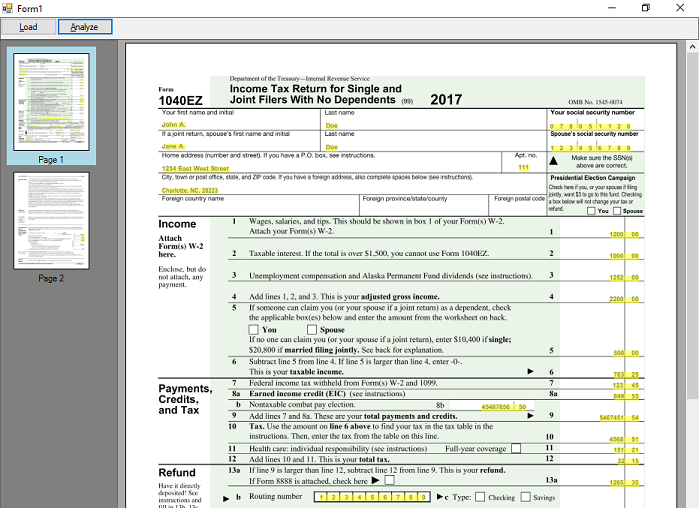
Task: Click the 'OMB No. 1545-0074' text
Action: click(x=595, y=102)
